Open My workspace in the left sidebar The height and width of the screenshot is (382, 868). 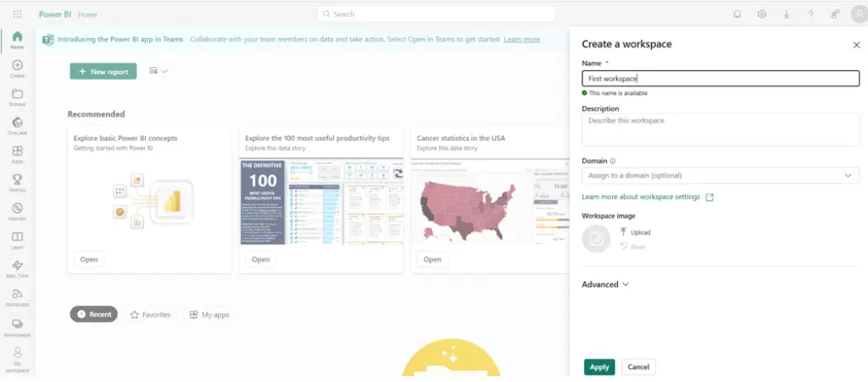tap(17, 359)
